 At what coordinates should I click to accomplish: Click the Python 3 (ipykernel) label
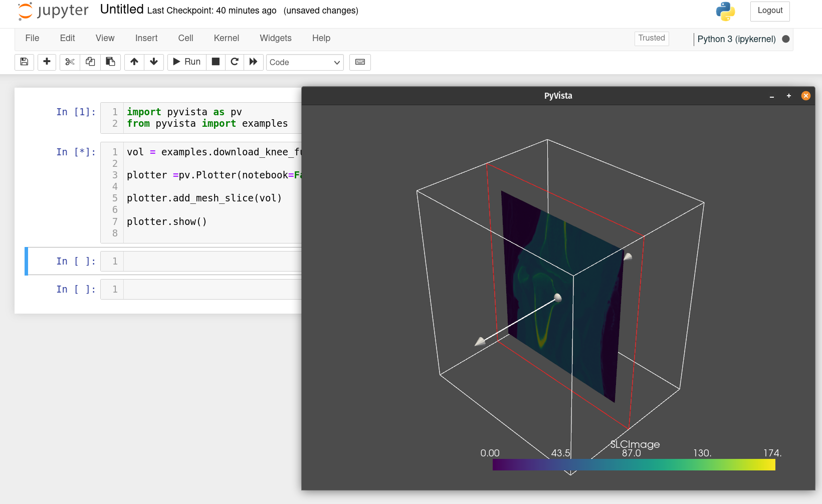736,39
